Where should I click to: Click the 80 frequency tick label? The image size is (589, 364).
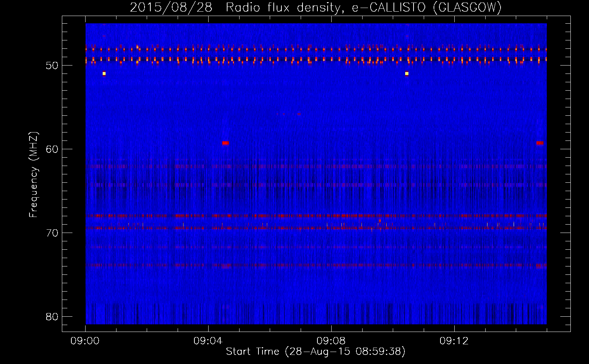click(52, 317)
